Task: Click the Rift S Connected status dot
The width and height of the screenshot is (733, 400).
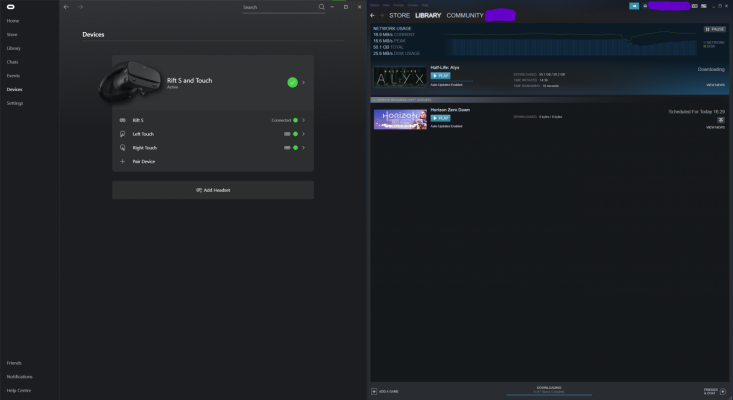Action: (295, 120)
